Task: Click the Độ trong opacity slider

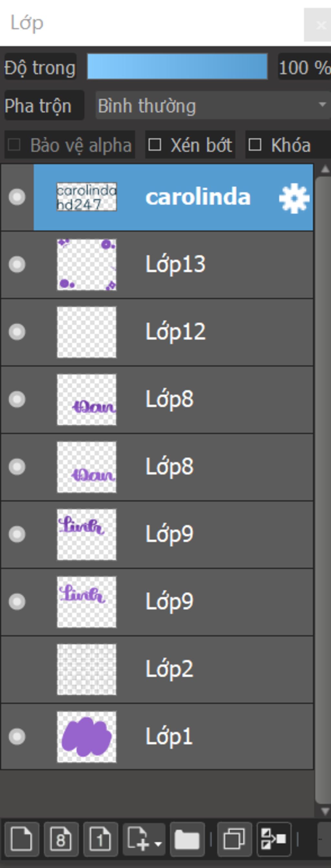Action: (177, 67)
